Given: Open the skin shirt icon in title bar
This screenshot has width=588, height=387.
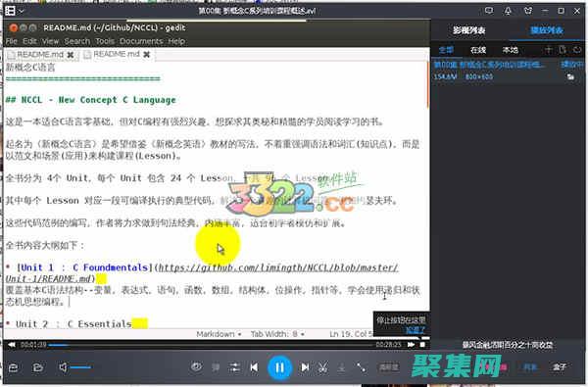Looking at the screenshot, I should [528, 11].
